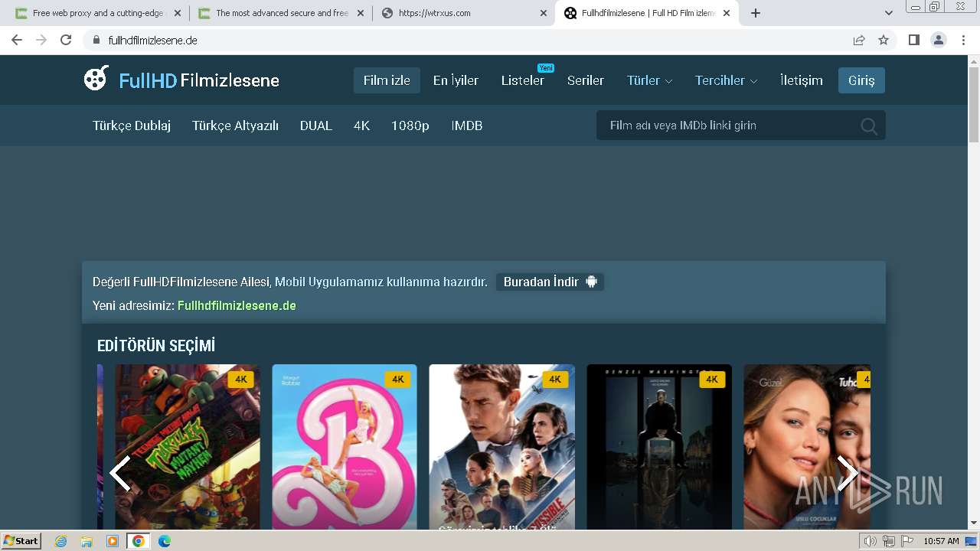The image size is (980, 551).
Task: Select the Film izle menu item
Action: tap(387, 80)
